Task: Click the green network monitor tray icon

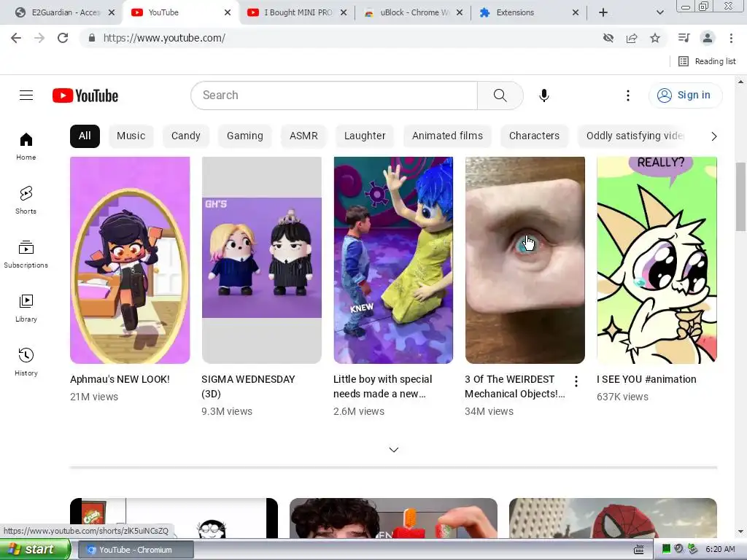Action: coord(667,550)
